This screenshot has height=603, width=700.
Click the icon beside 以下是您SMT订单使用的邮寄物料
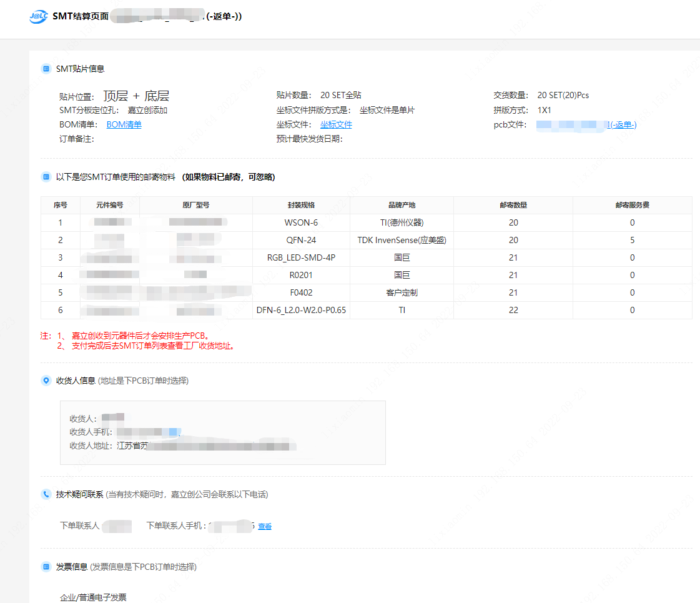pyautogui.click(x=46, y=177)
